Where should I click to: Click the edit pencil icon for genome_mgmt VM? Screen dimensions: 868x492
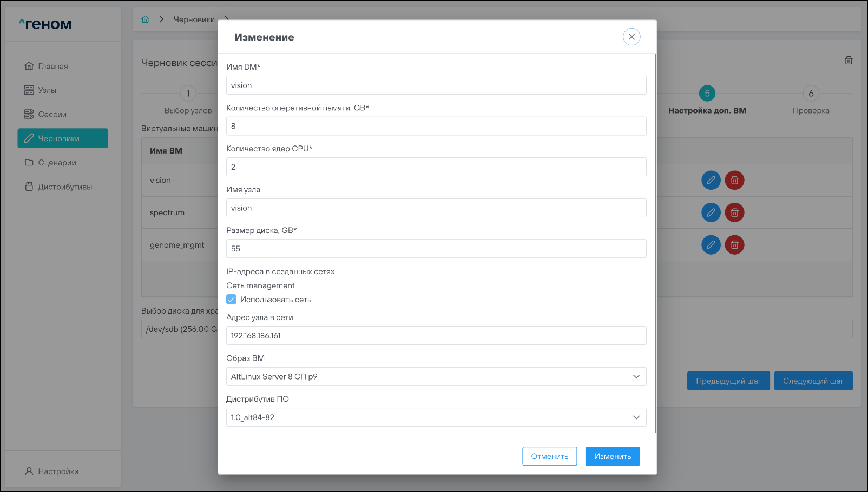pos(711,245)
